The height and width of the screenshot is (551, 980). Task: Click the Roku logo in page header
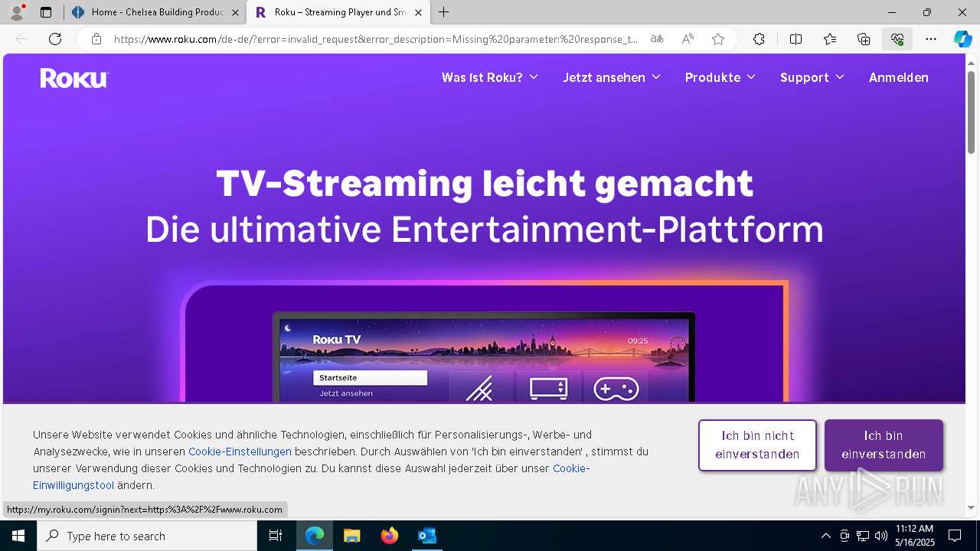[x=74, y=78]
